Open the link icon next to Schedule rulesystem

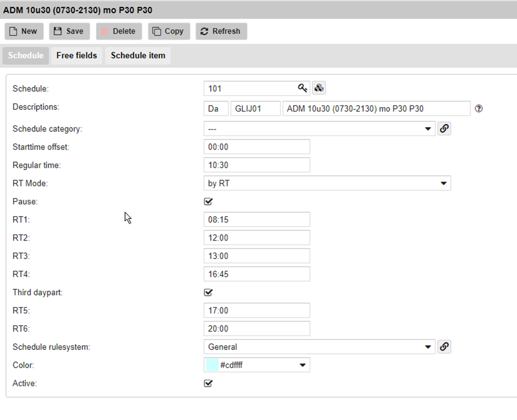tap(444, 347)
